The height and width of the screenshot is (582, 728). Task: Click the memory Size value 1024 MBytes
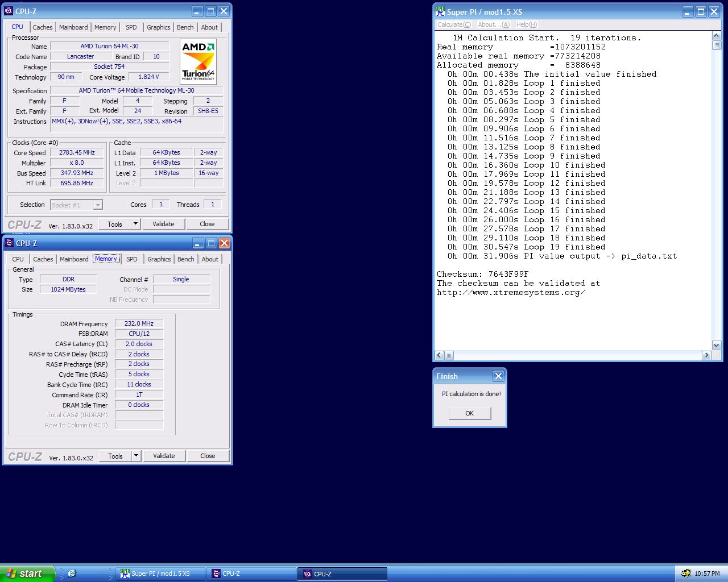point(68,289)
